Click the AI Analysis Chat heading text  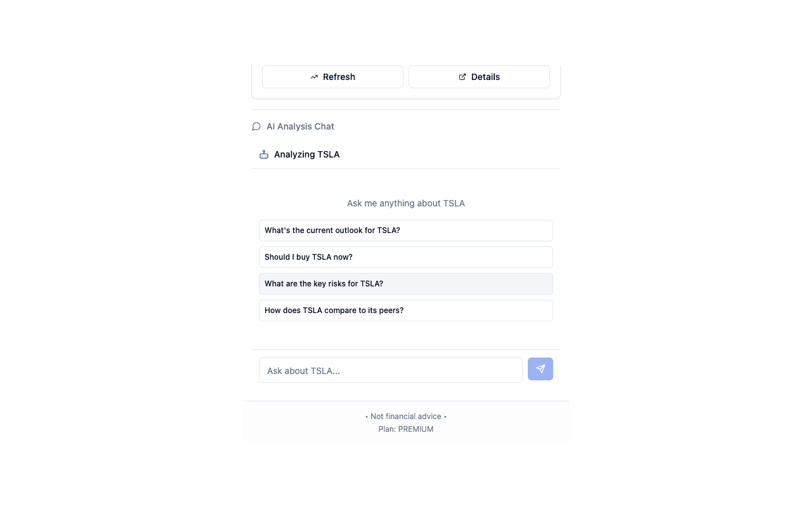point(300,126)
